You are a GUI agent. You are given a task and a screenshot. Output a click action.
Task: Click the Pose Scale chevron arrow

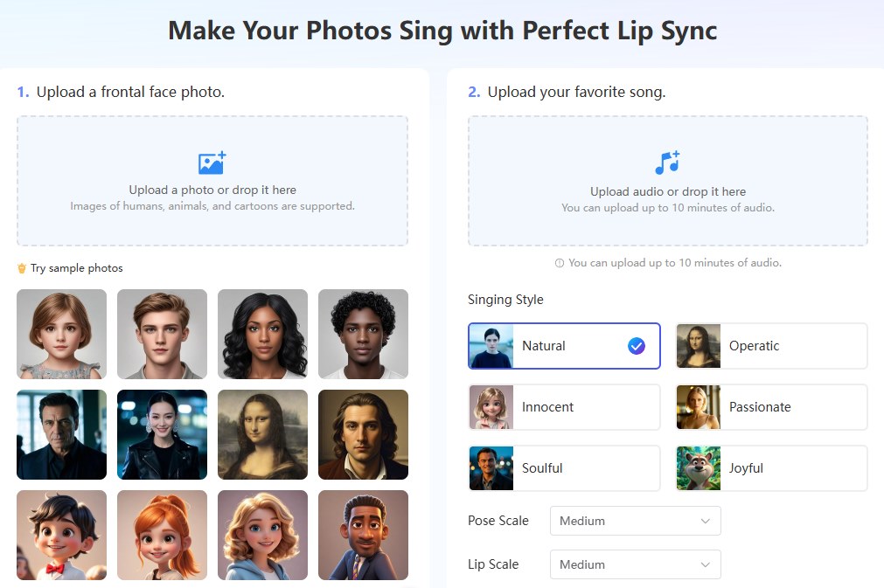click(x=706, y=521)
